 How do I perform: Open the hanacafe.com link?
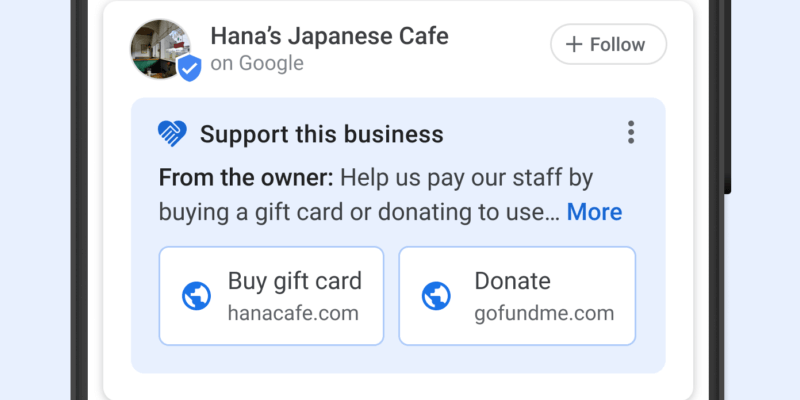pyautogui.click(x=293, y=313)
